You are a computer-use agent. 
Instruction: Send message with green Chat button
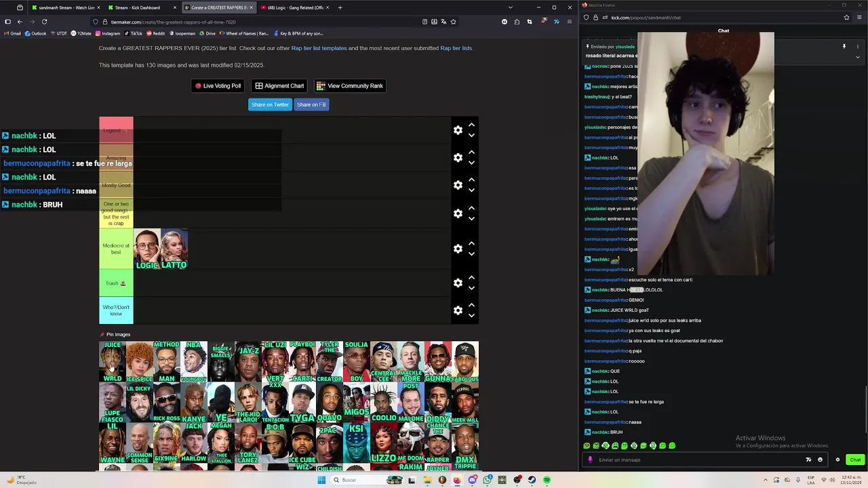point(855,460)
